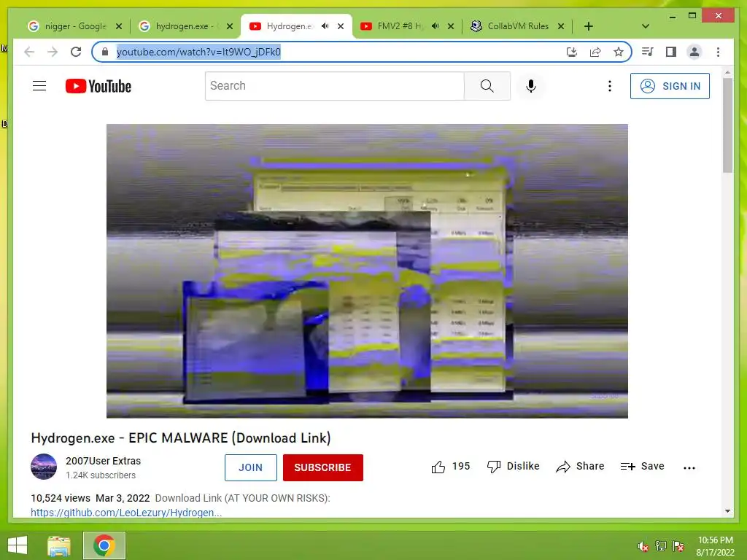Image resolution: width=747 pixels, height=560 pixels.
Task: Mute the FMV2 #8 tab audio icon
Action: pos(435,26)
